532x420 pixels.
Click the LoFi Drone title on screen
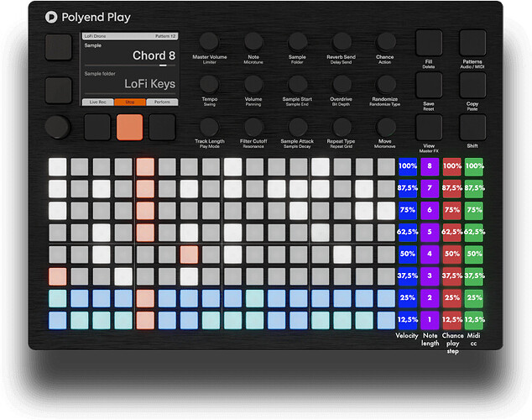click(95, 36)
